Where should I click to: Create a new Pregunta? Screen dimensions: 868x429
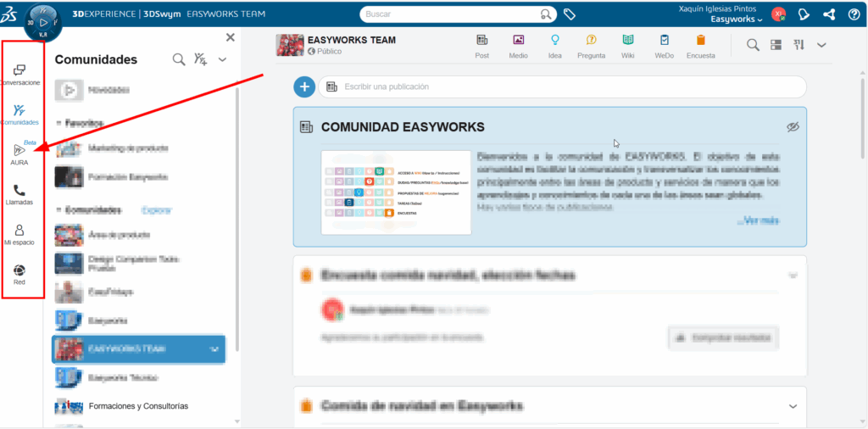[591, 46]
